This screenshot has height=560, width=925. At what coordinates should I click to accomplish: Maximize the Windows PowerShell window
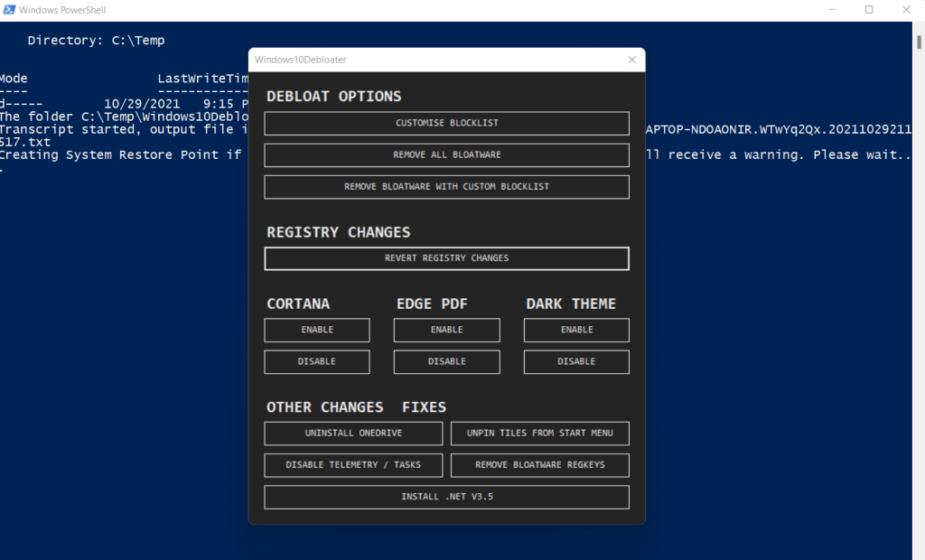point(869,9)
